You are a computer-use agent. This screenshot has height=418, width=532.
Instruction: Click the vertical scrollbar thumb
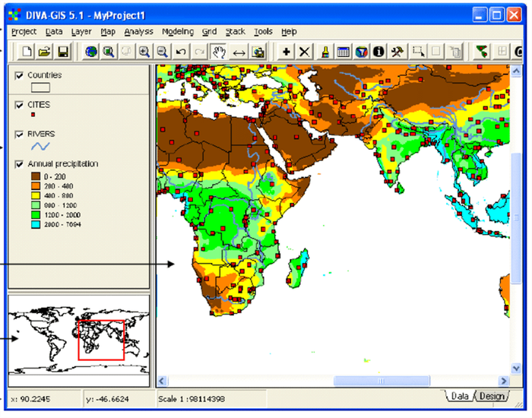point(516,218)
